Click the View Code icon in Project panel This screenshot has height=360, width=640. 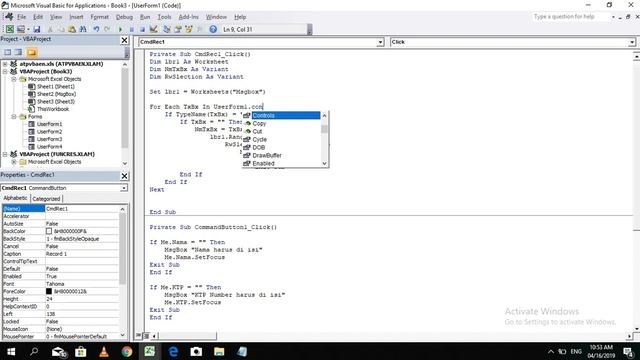(7, 52)
